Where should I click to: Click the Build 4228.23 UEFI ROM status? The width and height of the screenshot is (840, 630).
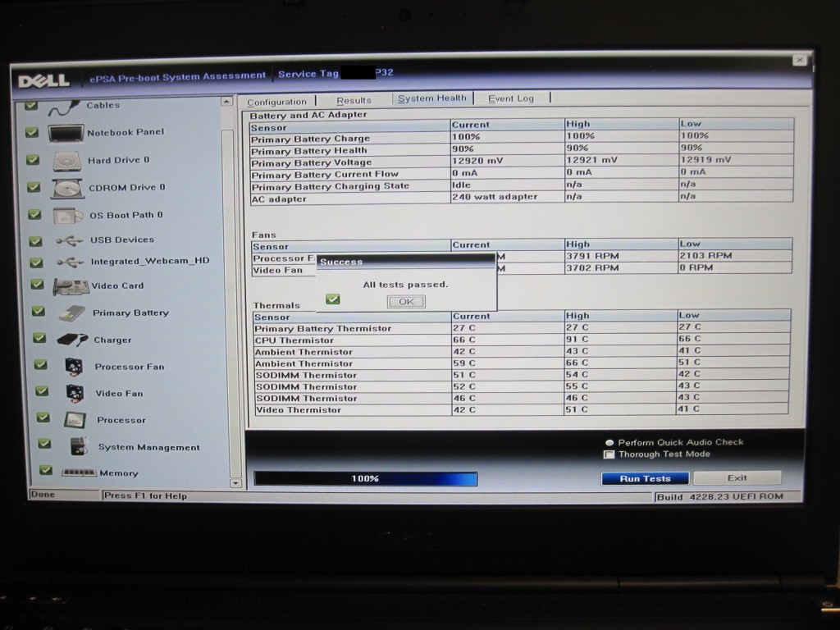coord(720,496)
